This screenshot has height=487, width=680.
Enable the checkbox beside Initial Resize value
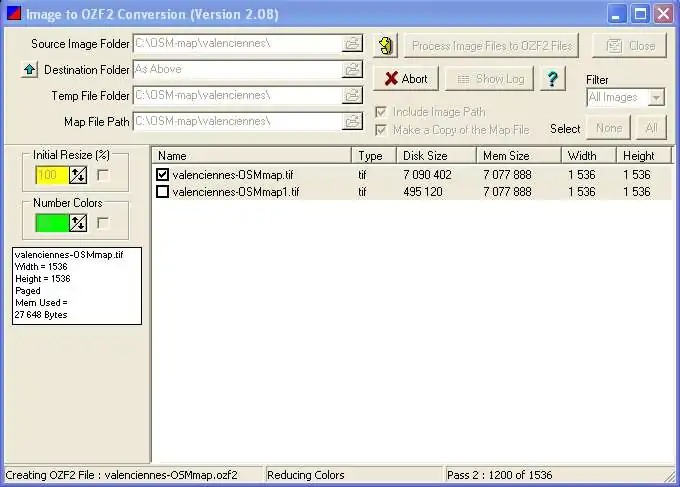click(103, 175)
